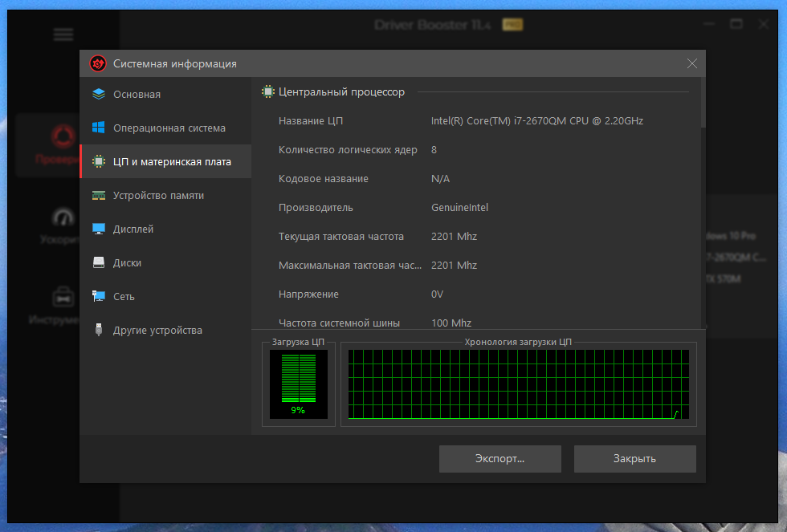Maximize the Driver Booster background window

click(x=736, y=24)
